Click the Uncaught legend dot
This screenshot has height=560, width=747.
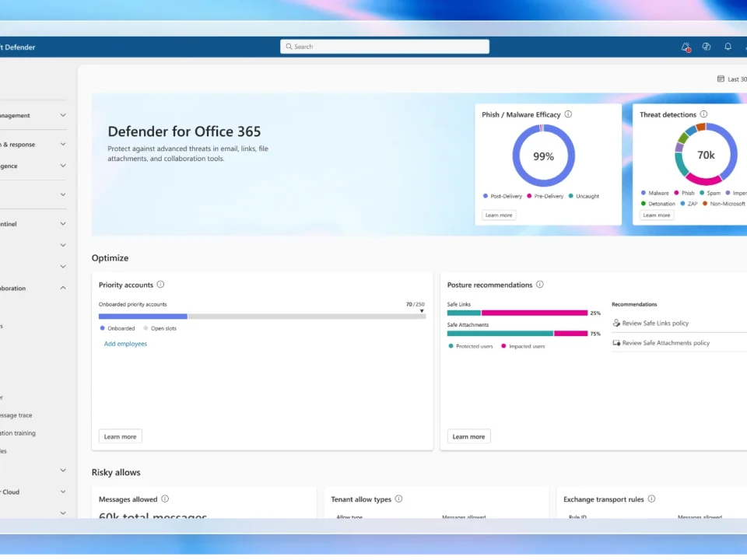570,196
